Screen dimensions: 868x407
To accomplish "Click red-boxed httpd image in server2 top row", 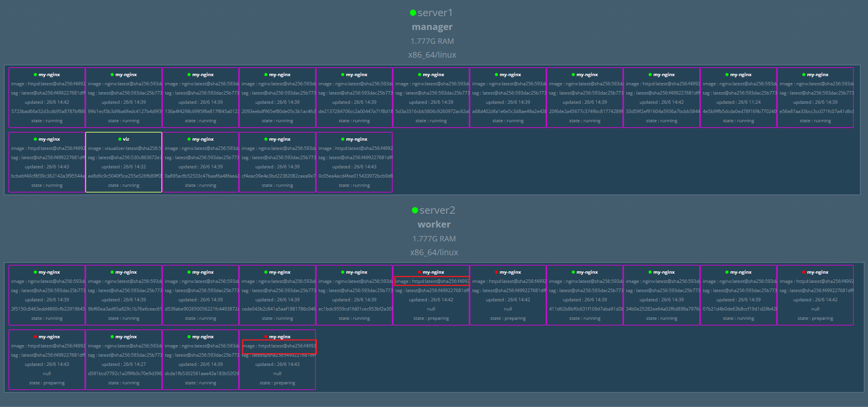I will (432, 281).
